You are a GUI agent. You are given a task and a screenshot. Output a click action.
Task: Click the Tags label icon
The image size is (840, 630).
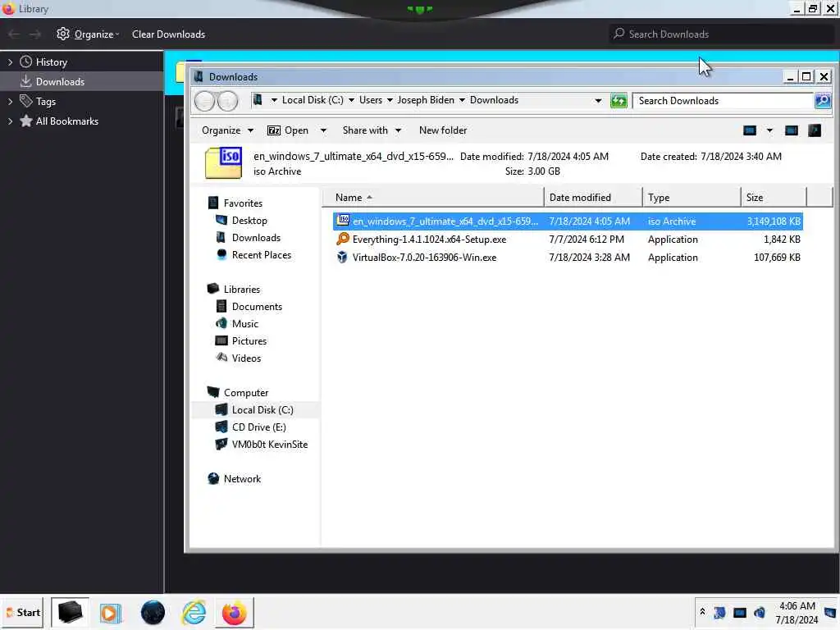coord(25,101)
